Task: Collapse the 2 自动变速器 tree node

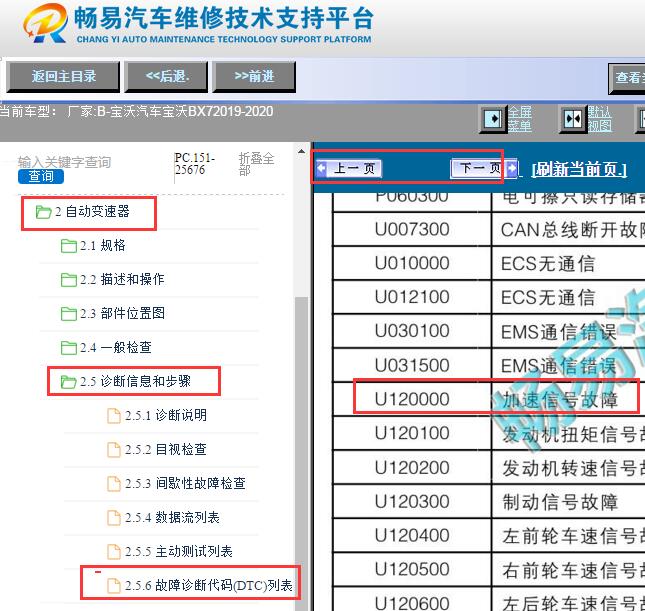Action: tap(92, 212)
